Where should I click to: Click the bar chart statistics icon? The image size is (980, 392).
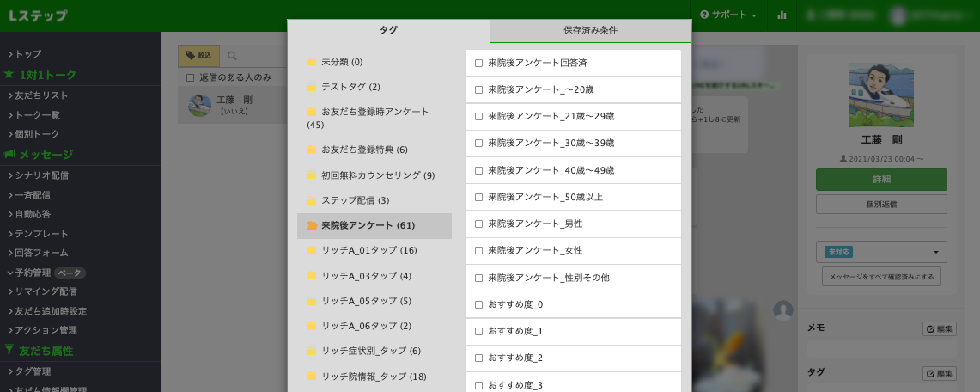pyautogui.click(x=782, y=15)
